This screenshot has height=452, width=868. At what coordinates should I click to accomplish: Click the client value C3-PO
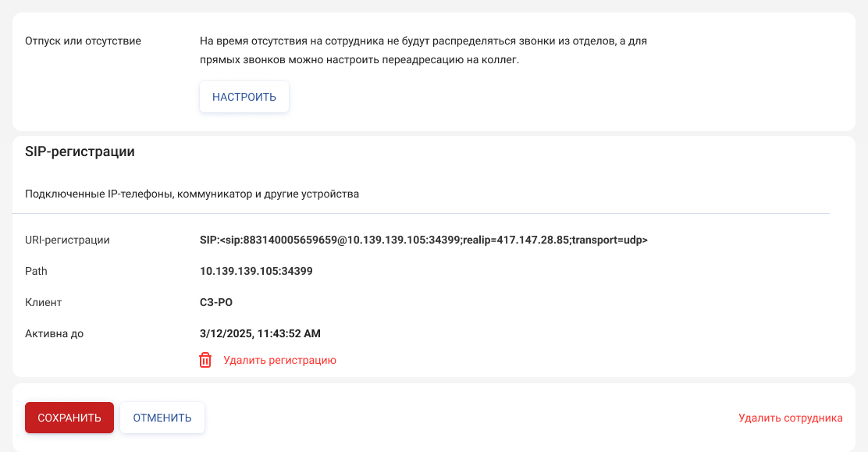216,302
